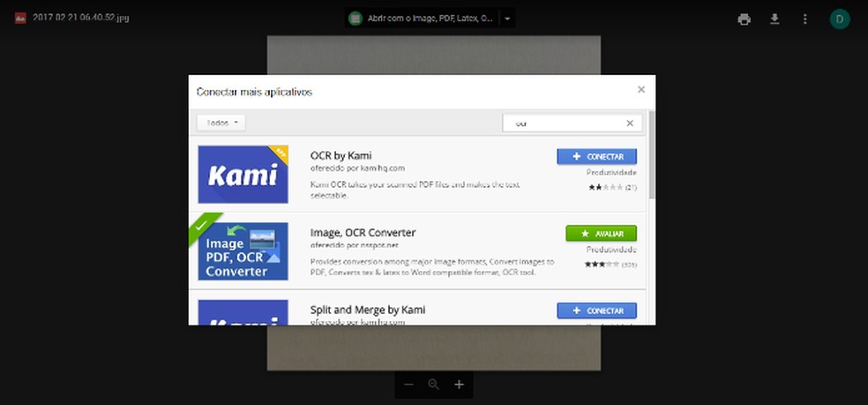The image size is (868, 405).
Task: Click the Kami app logo for OCR by Kami
Action: pos(243,174)
